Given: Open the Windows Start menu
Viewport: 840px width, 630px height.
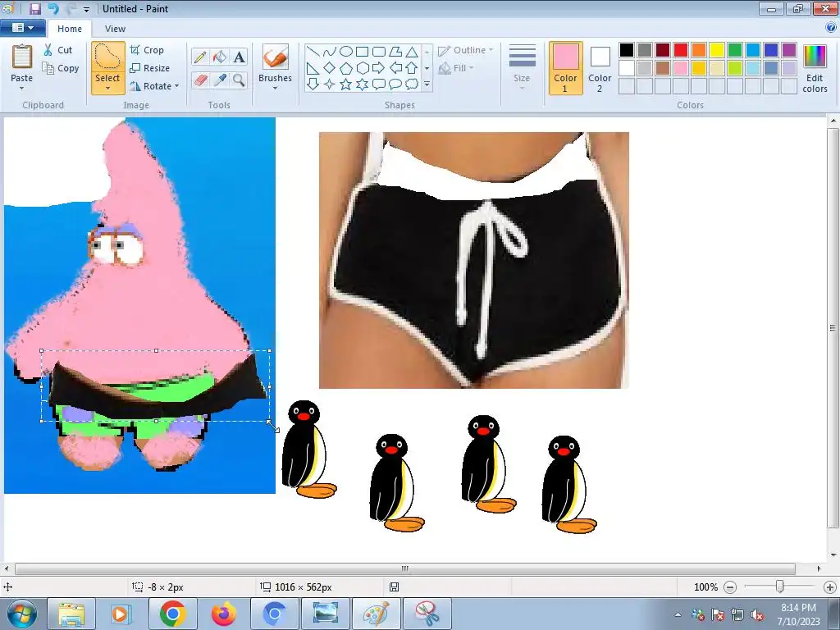Looking at the screenshot, I should 22,614.
